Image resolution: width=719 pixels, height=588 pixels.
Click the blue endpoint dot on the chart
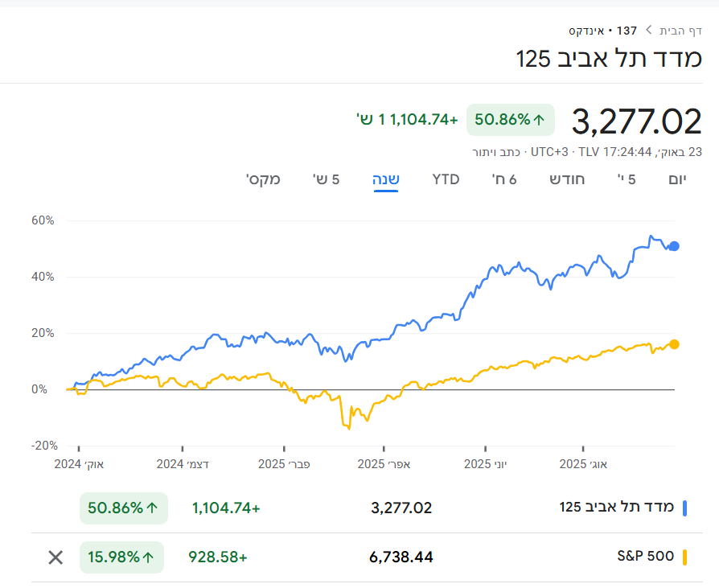pyautogui.click(x=674, y=246)
